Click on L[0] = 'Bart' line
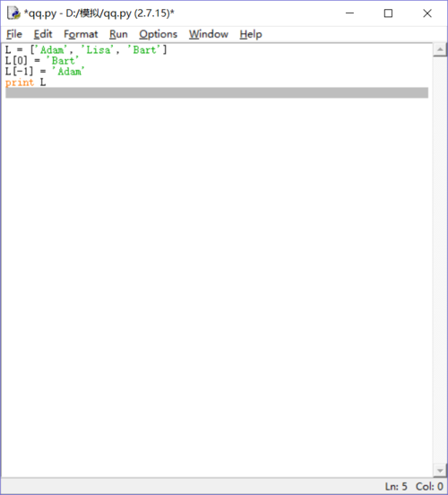This screenshot has width=448, height=495. [41, 61]
